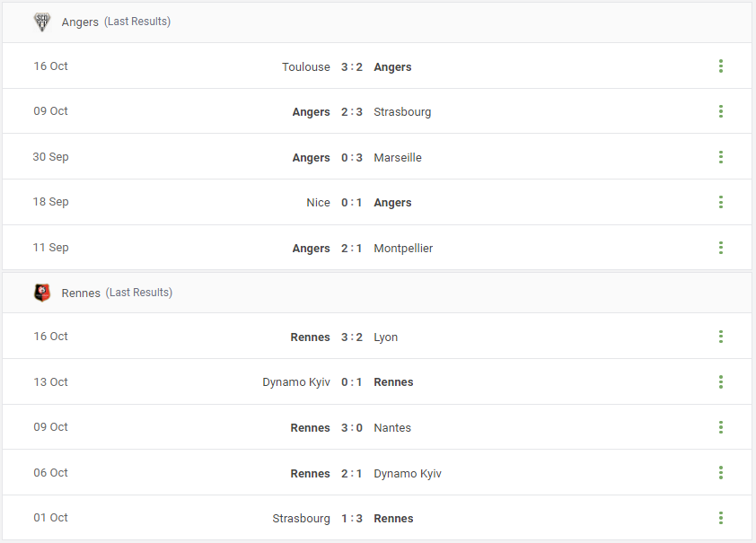Viewport: 756px width, 543px height.
Task: Click (Last Results) label next to Angers
Action: (137, 22)
